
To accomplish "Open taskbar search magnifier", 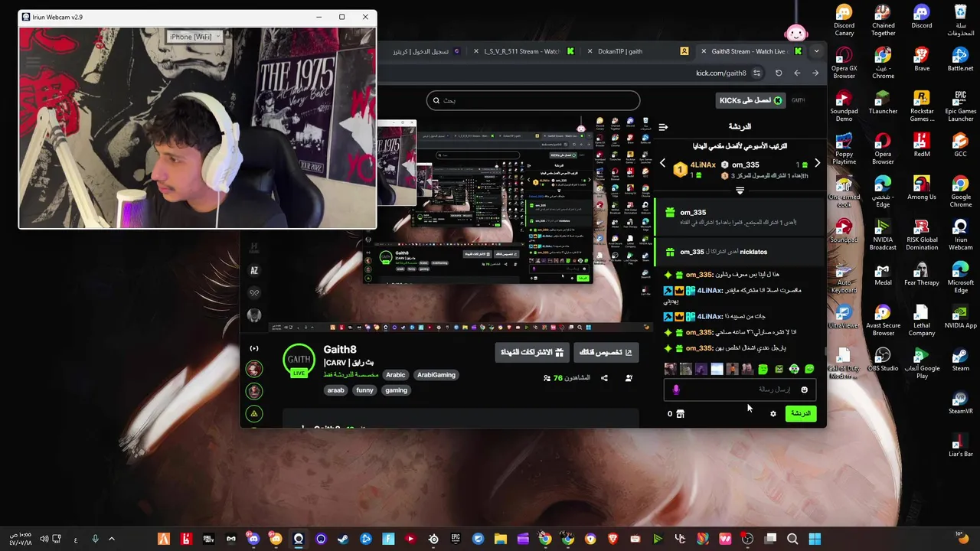I will pos(792,539).
